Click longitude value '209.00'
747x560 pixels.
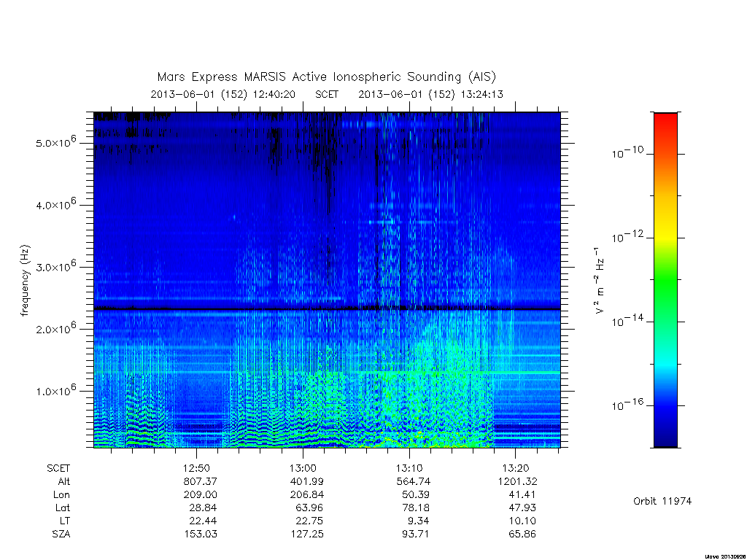coord(200,495)
